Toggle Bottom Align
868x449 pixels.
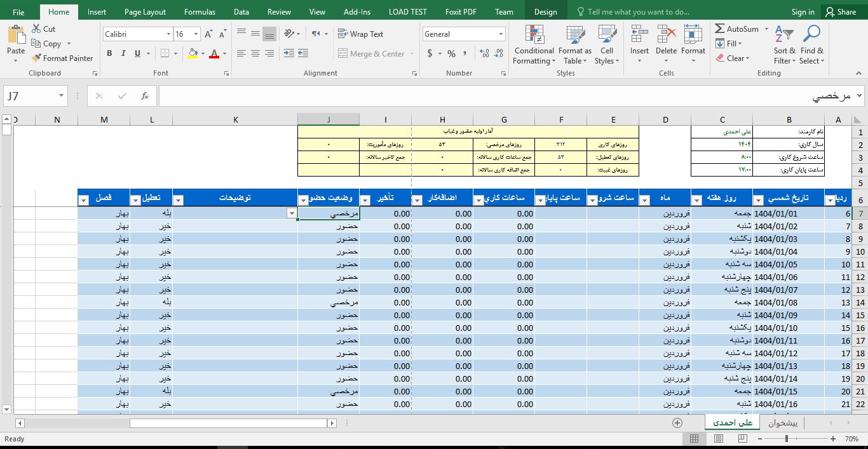point(269,34)
